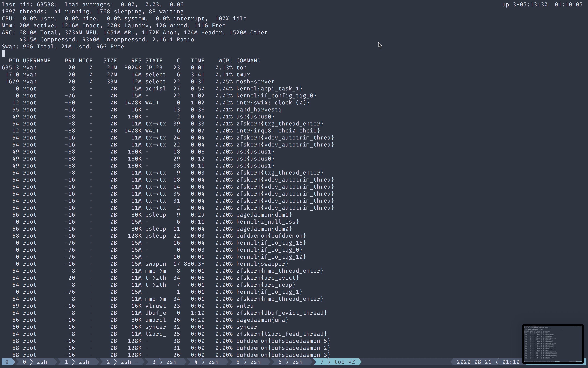Click the RES column header
Screen dimensions: 588x368
(136, 61)
